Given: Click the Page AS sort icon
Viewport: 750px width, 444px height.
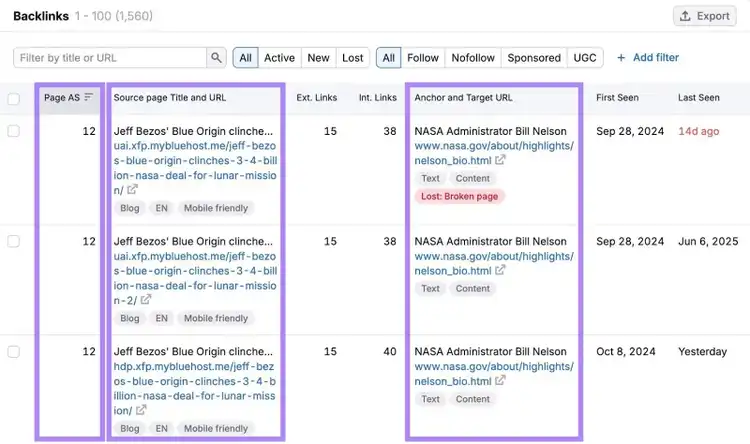Looking at the screenshot, I should 88,97.
